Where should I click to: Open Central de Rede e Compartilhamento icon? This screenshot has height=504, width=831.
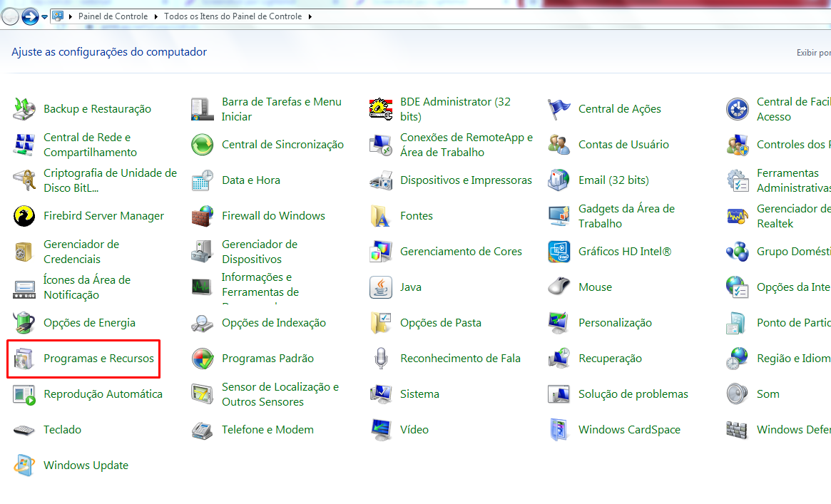(x=24, y=145)
